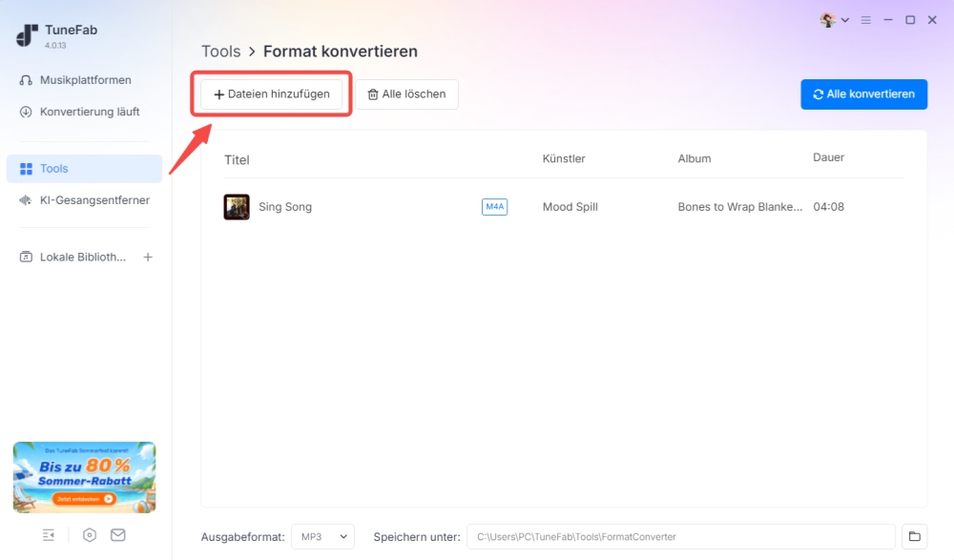
Task: Click the Tools breadcrumb link
Action: (x=221, y=52)
